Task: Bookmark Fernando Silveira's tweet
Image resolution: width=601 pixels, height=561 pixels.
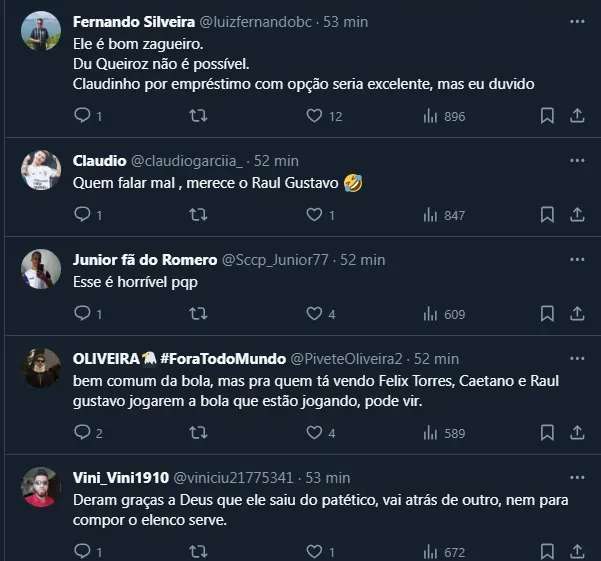Action: [x=547, y=116]
